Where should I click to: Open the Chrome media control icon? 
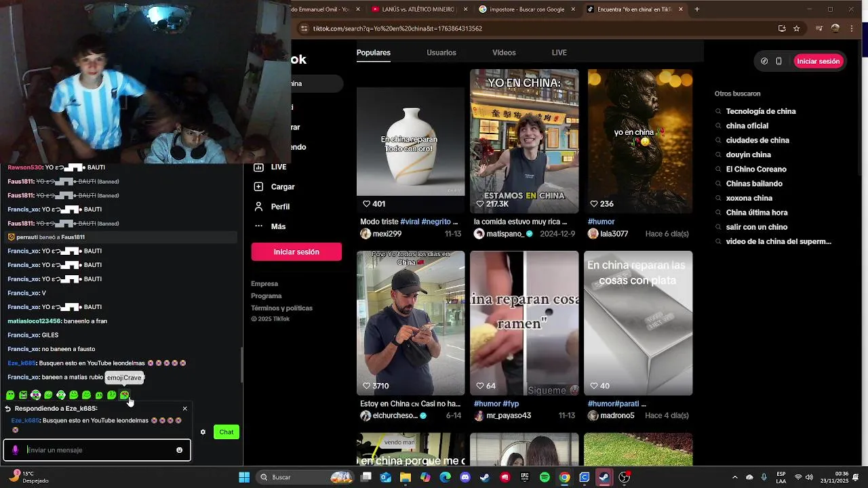coord(819,28)
